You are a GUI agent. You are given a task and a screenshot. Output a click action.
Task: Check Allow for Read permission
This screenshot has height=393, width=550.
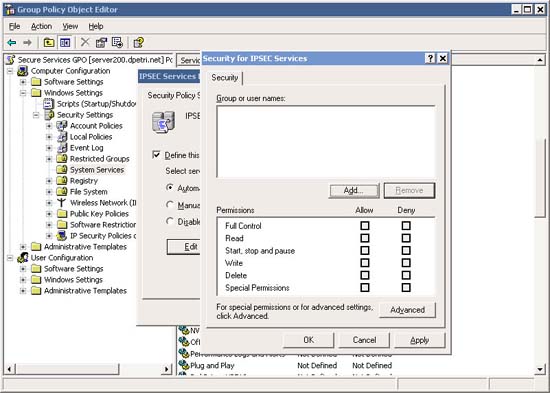point(365,238)
